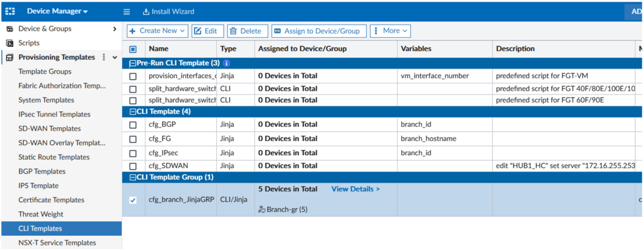Open the Device Manager module dropdown
Image resolution: width=644 pixels, height=250 pixels.
tap(57, 11)
